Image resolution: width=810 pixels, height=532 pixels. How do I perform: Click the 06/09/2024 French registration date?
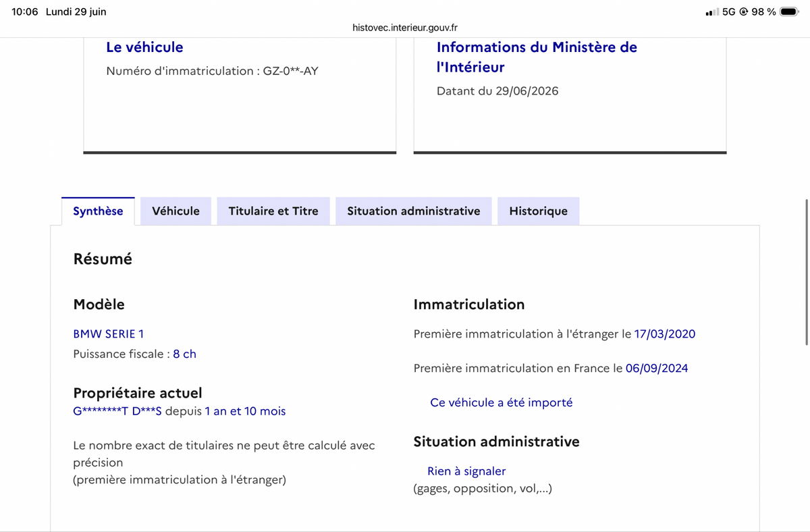click(657, 368)
